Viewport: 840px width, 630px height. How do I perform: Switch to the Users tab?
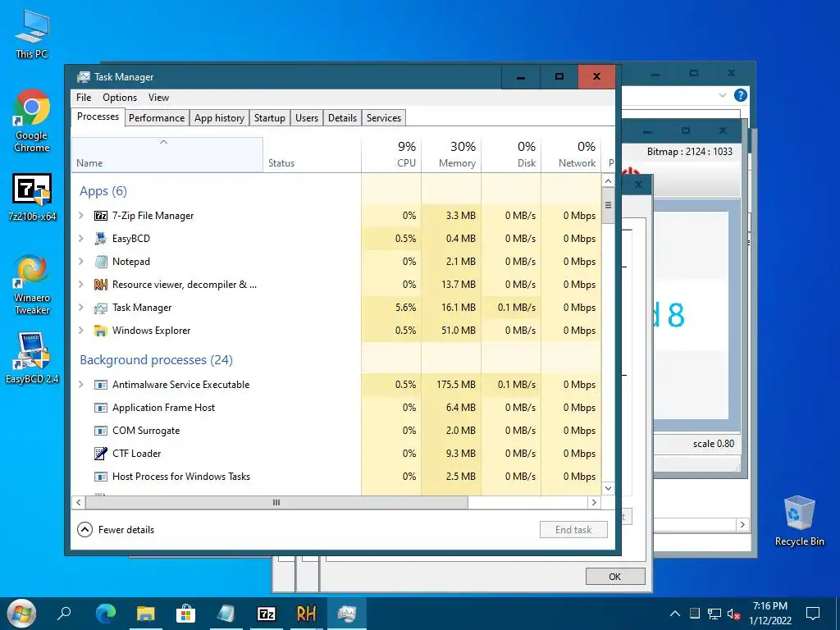(307, 118)
